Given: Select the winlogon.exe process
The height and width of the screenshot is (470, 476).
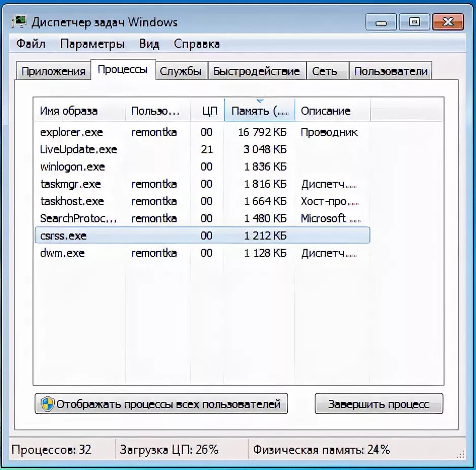Looking at the screenshot, I should tap(202, 166).
